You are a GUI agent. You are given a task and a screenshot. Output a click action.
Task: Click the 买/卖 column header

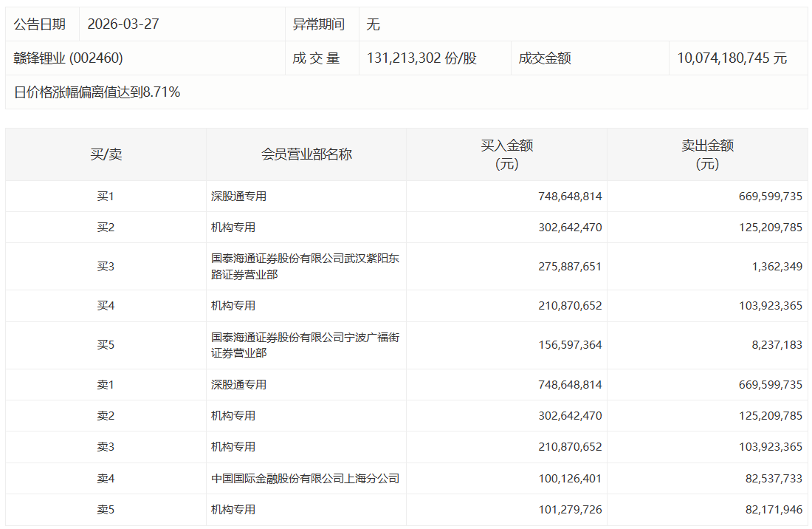(x=102, y=154)
